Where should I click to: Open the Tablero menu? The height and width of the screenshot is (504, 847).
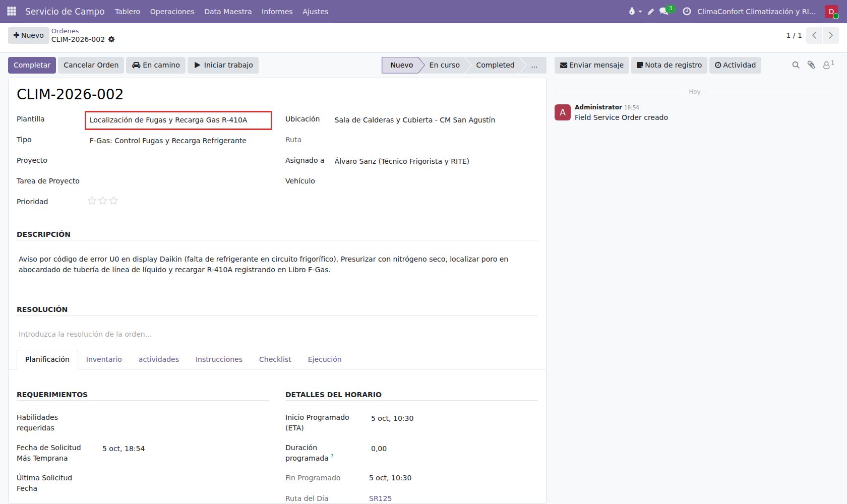click(x=128, y=11)
